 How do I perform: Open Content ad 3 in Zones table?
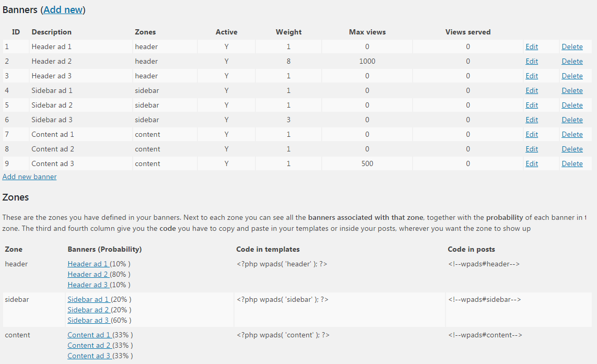[89, 356]
